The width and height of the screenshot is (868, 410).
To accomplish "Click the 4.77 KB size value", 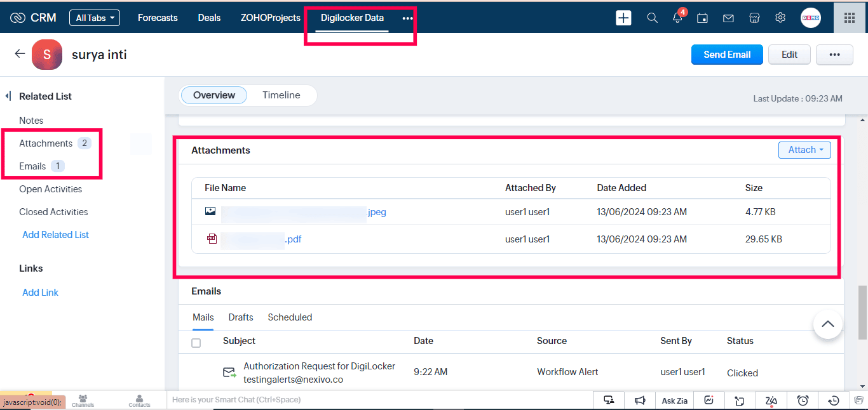I will coord(760,212).
